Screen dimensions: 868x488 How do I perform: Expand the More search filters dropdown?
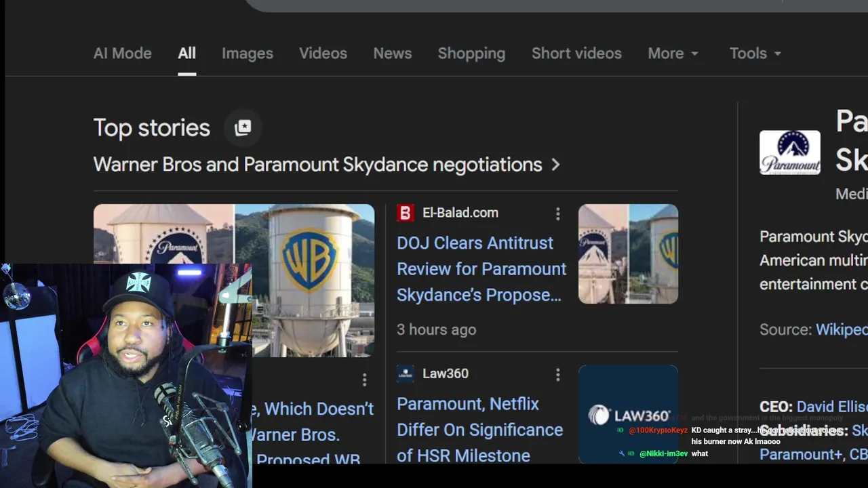[x=673, y=54]
